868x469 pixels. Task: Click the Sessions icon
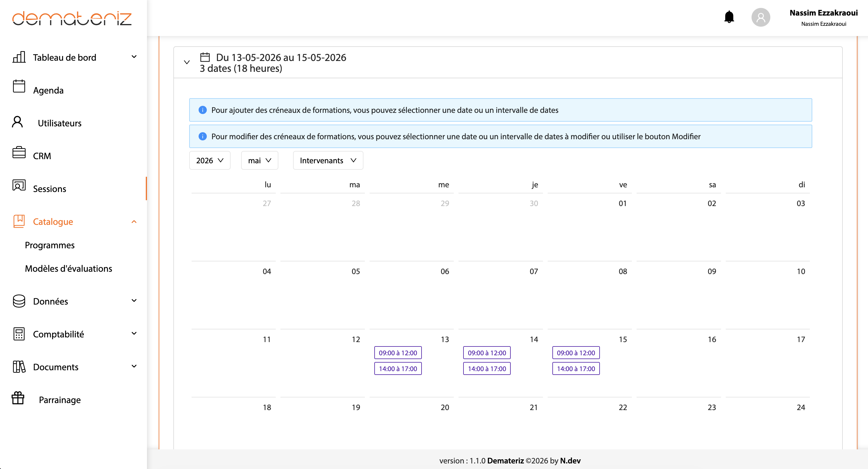pyautogui.click(x=19, y=185)
